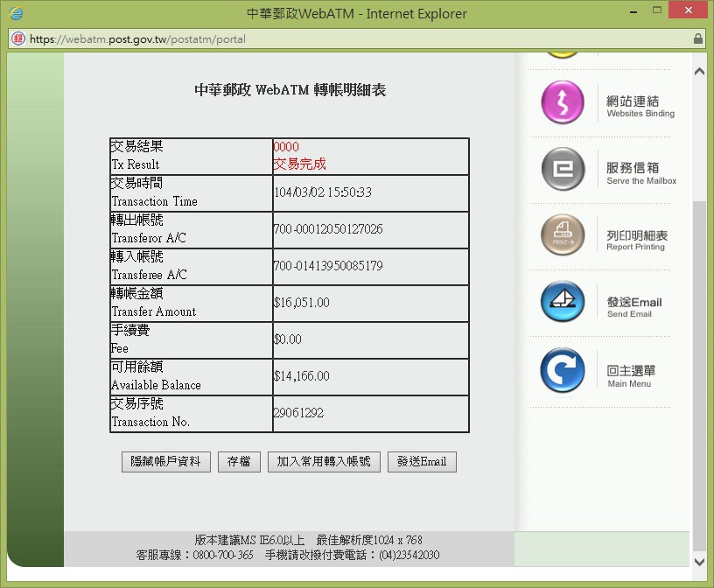The image size is (714, 588).
Task: Click the Internet Explorer logo in title bar
Action: tap(16, 13)
